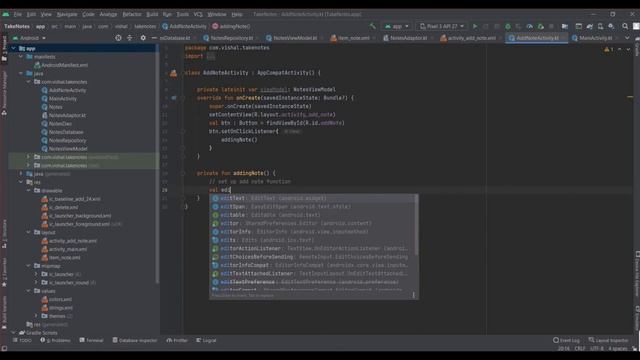Switch to NotesViewModel.kt tab

point(295,38)
